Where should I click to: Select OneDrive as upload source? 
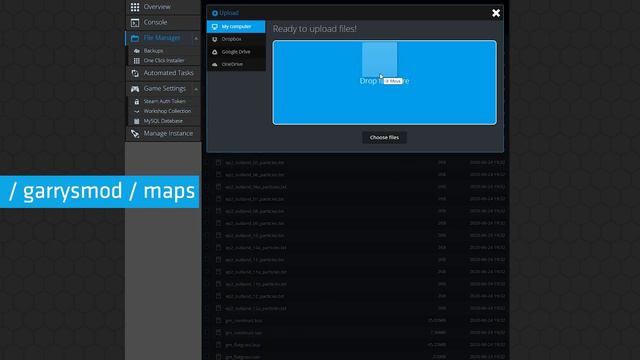(x=236, y=64)
